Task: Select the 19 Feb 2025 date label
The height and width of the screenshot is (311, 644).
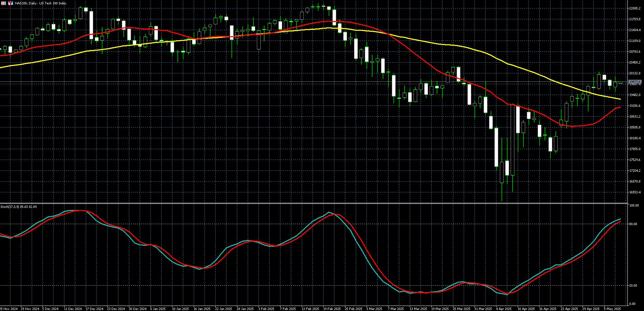Action: tap(332, 309)
